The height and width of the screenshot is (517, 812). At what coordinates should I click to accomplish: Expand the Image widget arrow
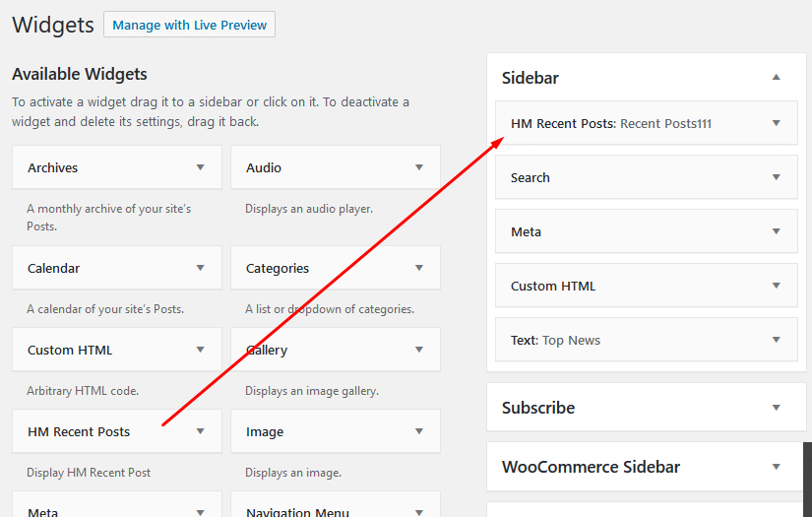point(419,431)
